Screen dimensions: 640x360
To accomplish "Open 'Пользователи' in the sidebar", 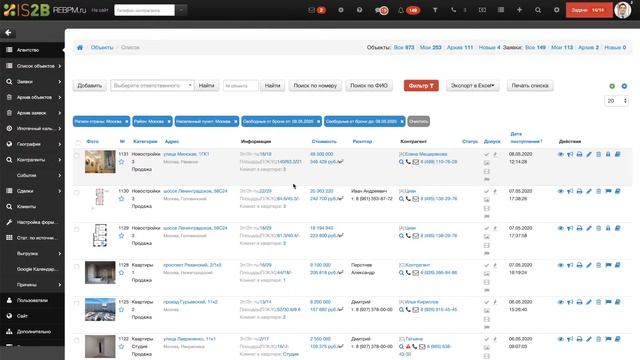I will tap(32, 300).
